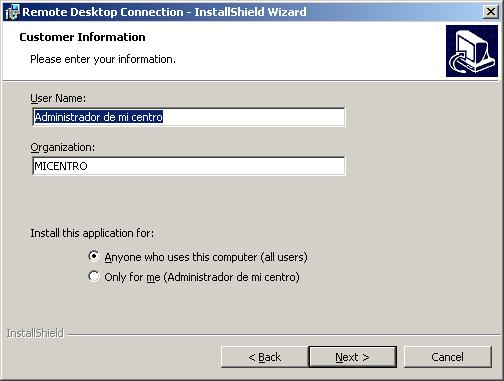
Task: Click the InstallShield branding text
Action: point(35,333)
